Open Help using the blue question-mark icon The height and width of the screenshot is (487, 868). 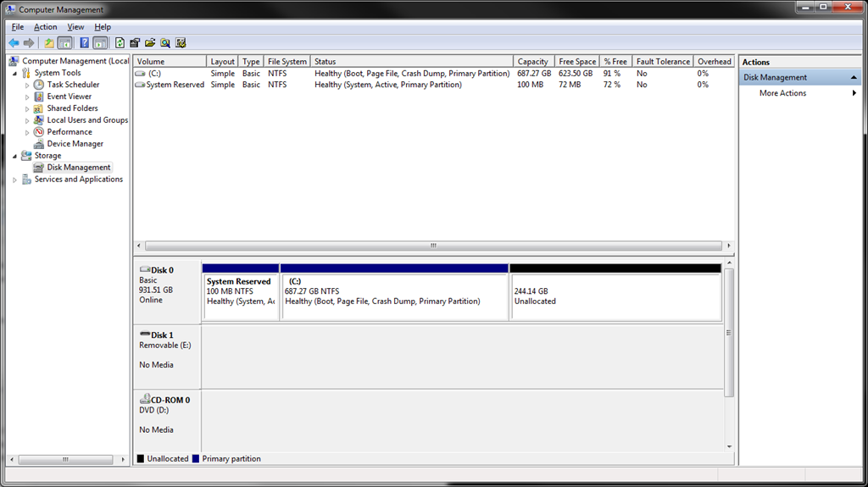click(84, 42)
